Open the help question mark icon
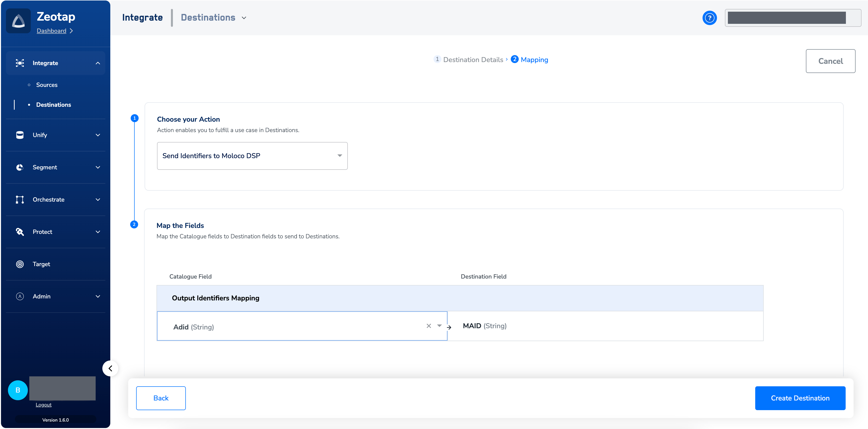868x429 pixels. coord(709,18)
